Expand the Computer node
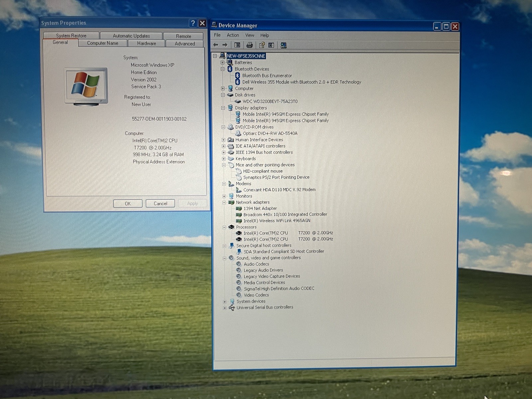532x399 pixels. click(x=223, y=88)
